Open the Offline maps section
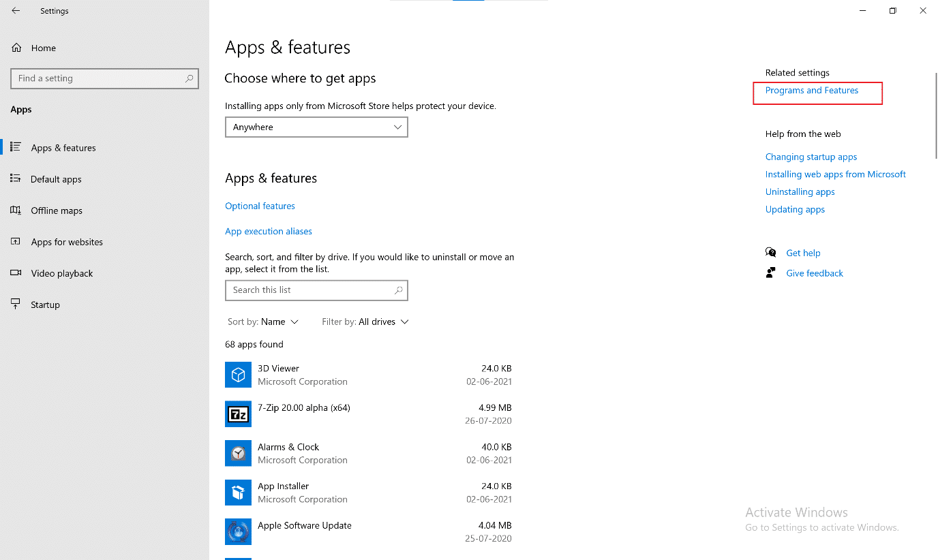Screen dimensions: 938x560 57,211
